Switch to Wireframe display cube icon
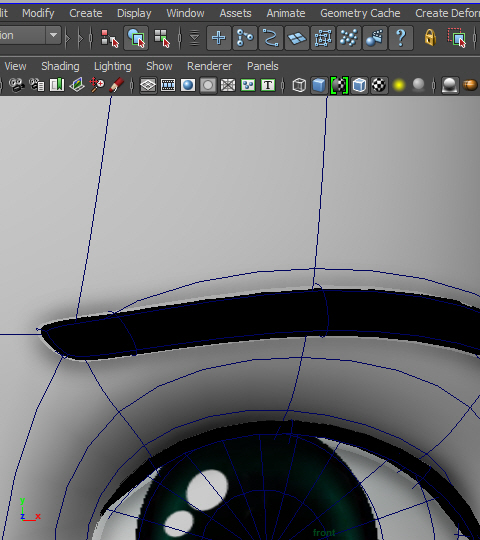 tap(299, 85)
